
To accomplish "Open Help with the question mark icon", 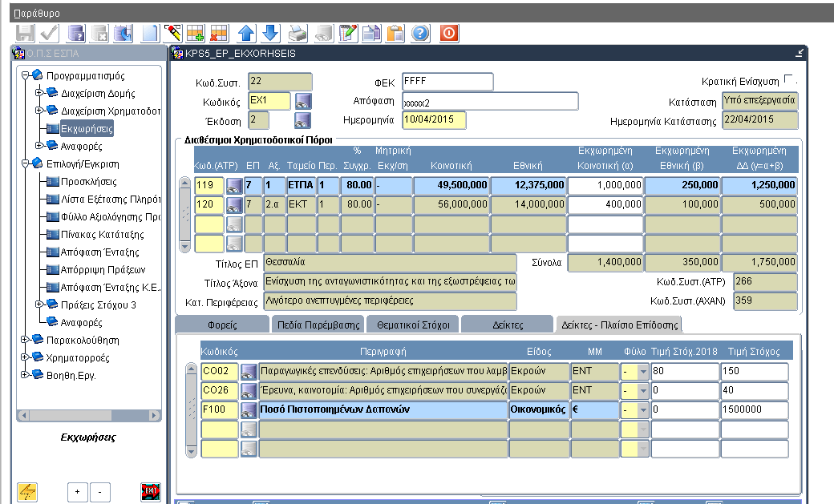I will [420, 33].
